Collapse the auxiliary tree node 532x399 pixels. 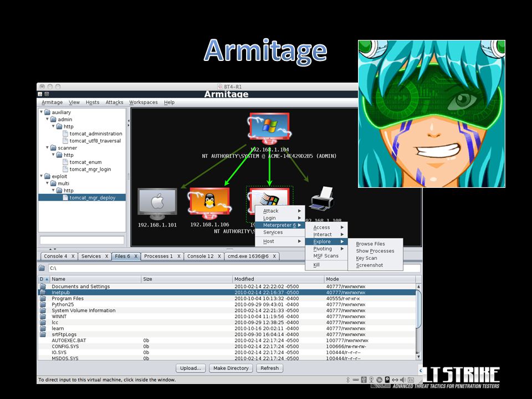[42, 112]
